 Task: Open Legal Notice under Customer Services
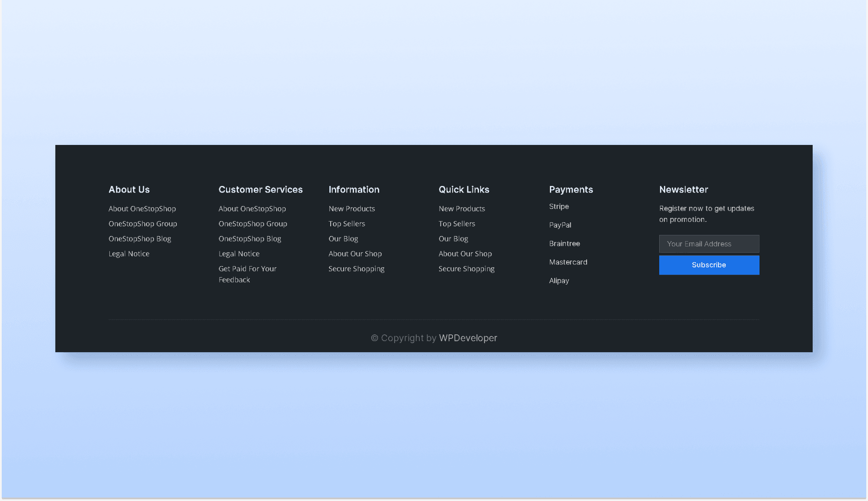pos(239,254)
